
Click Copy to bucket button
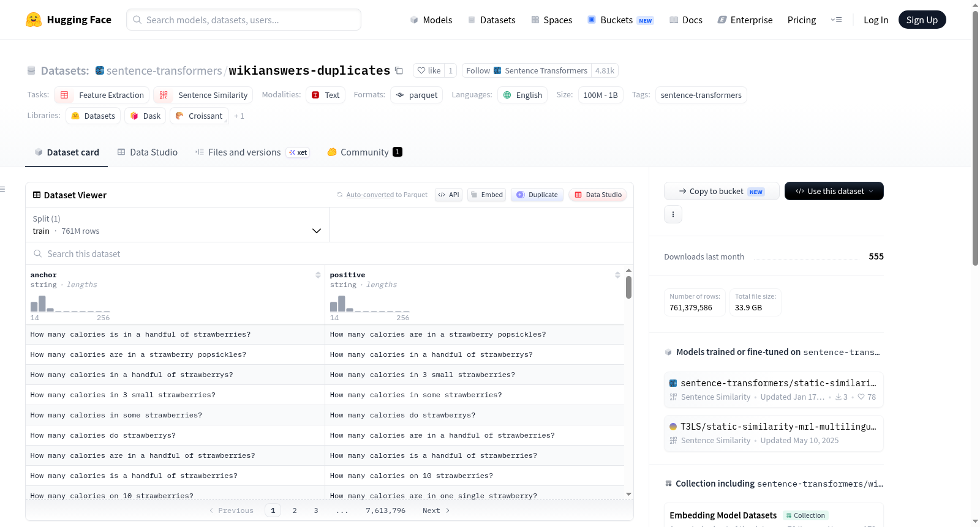point(722,191)
